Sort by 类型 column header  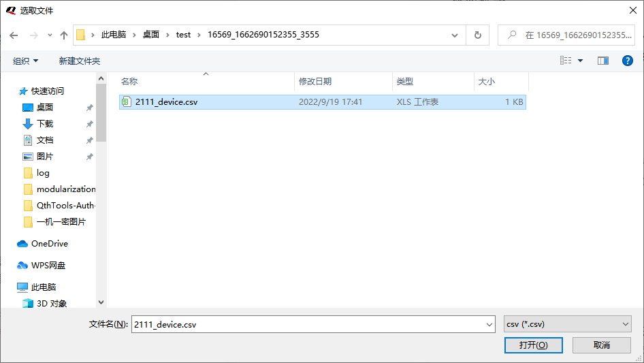pyautogui.click(x=433, y=82)
